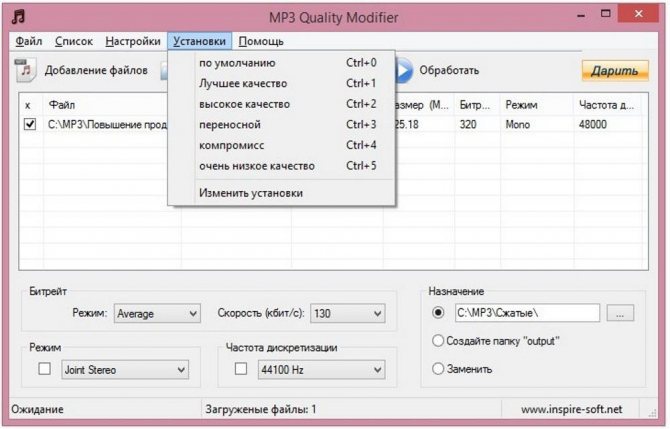Click the www.inspire-soft.net status link
The width and height of the screenshot is (670, 429).
tap(571, 409)
